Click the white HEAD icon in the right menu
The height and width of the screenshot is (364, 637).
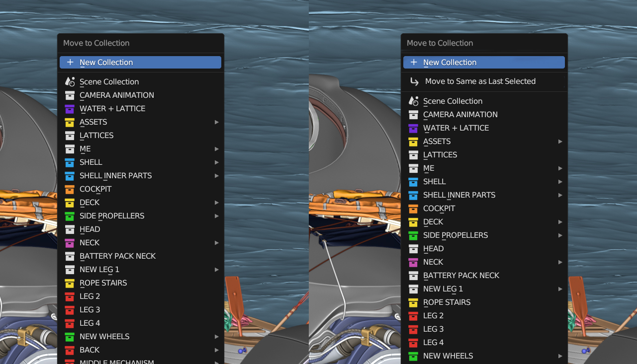[413, 249]
